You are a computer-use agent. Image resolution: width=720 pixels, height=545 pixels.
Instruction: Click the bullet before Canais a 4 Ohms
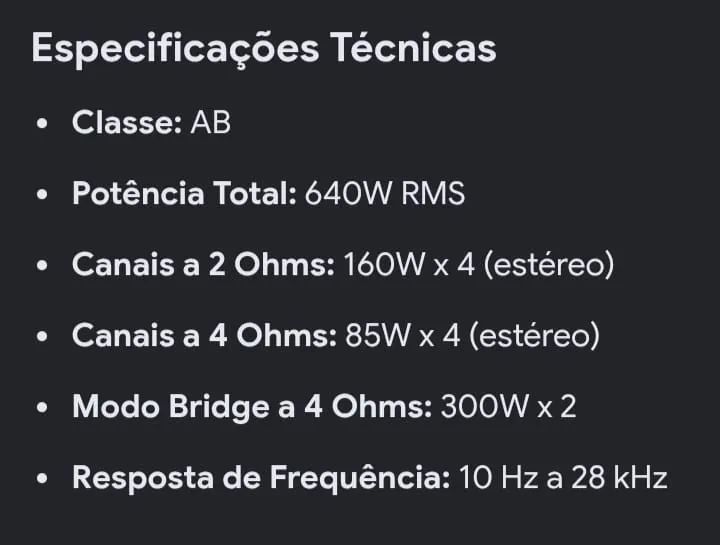pos(42,336)
